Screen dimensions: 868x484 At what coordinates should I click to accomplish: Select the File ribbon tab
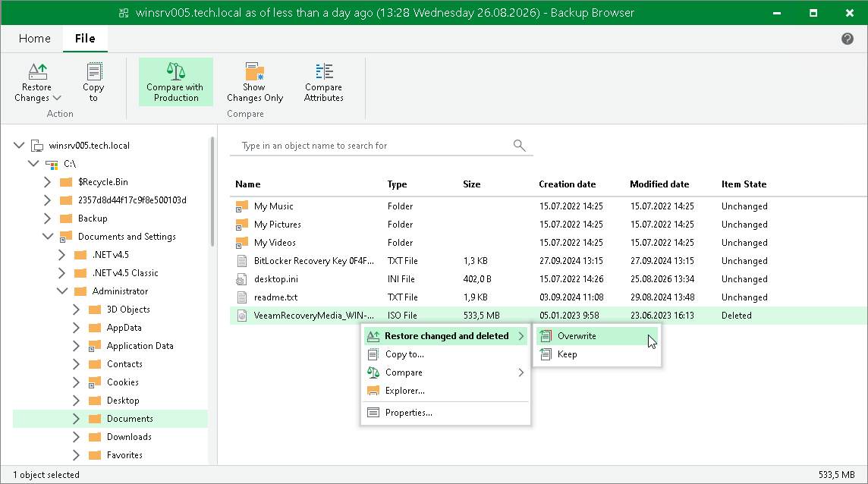(85, 38)
